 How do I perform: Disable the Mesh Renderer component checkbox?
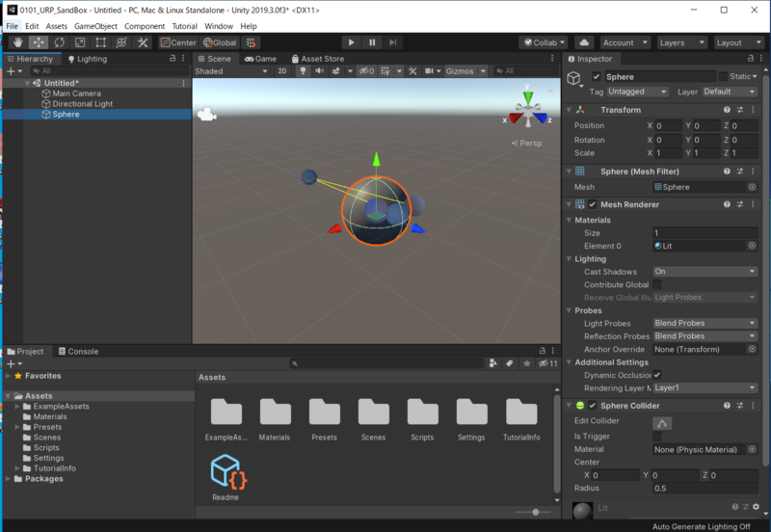tap(593, 204)
